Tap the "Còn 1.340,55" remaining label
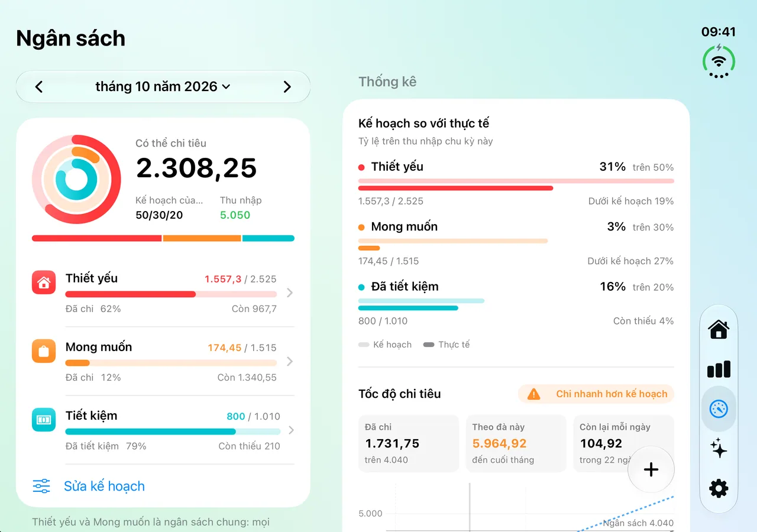The height and width of the screenshot is (532, 757). tap(247, 378)
